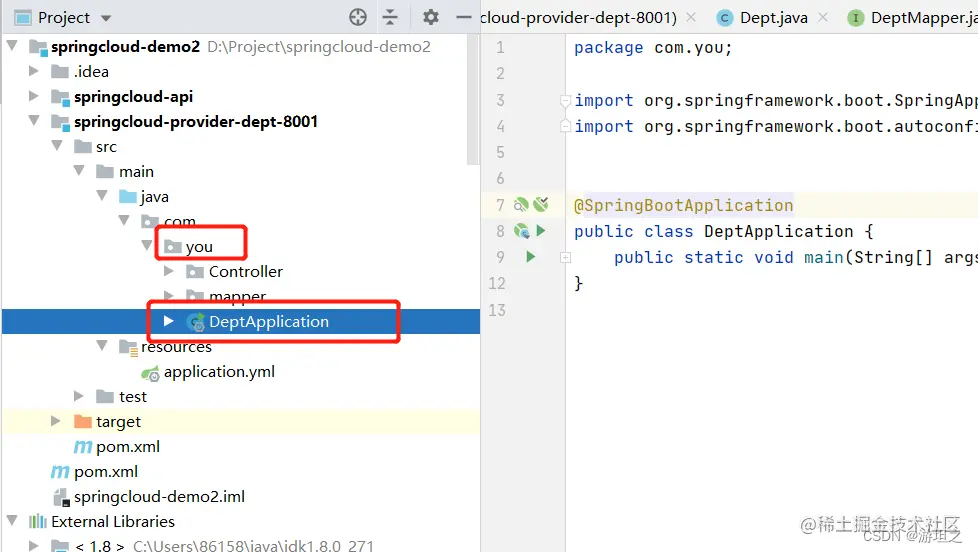The image size is (978, 552).
Task: Click the orange target folder icon
Action: tap(82, 421)
